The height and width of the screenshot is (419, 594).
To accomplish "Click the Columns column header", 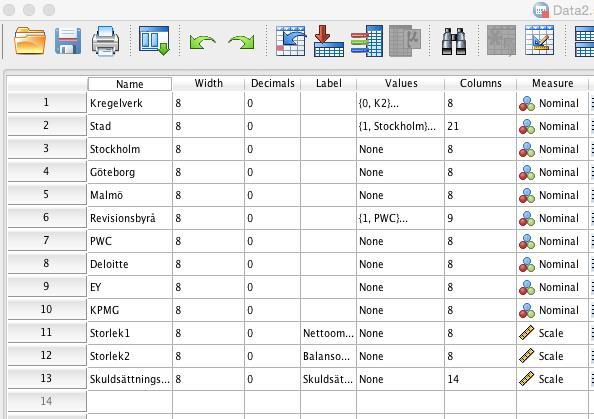I will pos(480,84).
